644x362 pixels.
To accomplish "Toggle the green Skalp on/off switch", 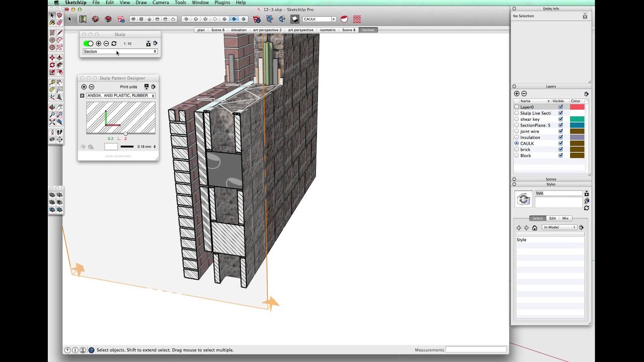I will pos(88,44).
